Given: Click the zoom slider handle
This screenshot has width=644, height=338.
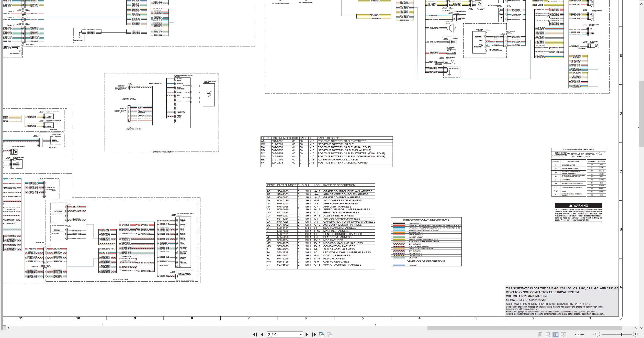Looking at the screenshot, I should tap(621, 334).
